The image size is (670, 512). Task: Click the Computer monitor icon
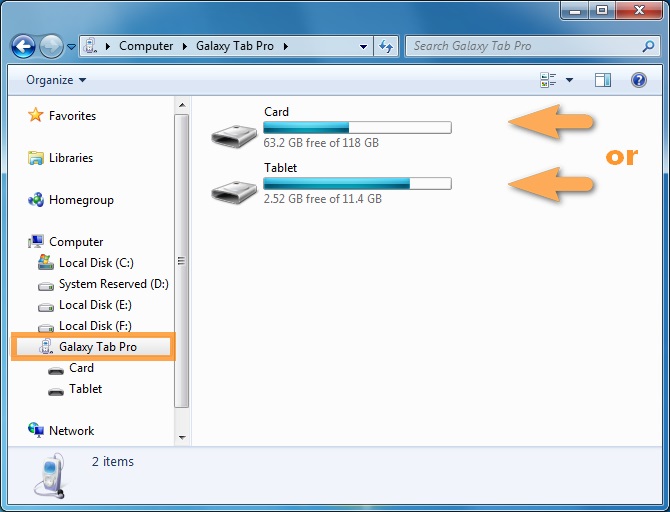click(x=36, y=241)
